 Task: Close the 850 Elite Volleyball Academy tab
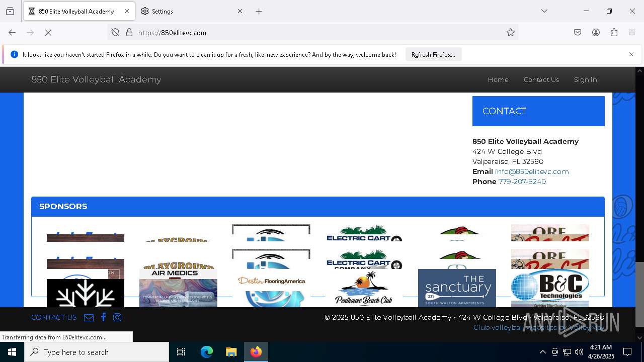(x=127, y=11)
